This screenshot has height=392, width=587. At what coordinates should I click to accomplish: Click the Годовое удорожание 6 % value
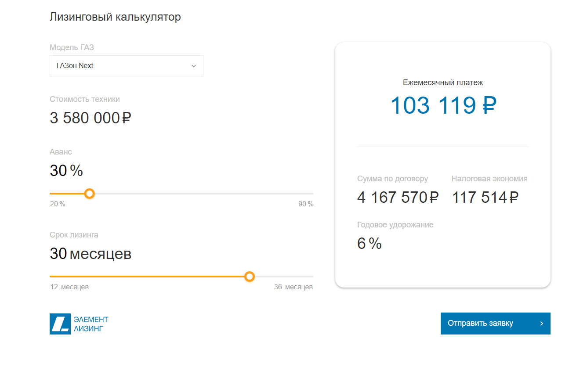370,243
